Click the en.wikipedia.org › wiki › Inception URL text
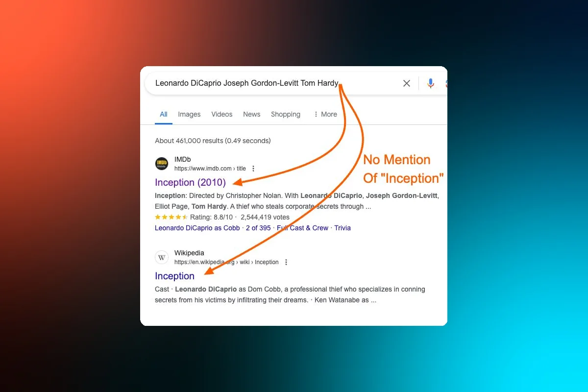This screenshot has width=588, height=392. click(226, 262)
